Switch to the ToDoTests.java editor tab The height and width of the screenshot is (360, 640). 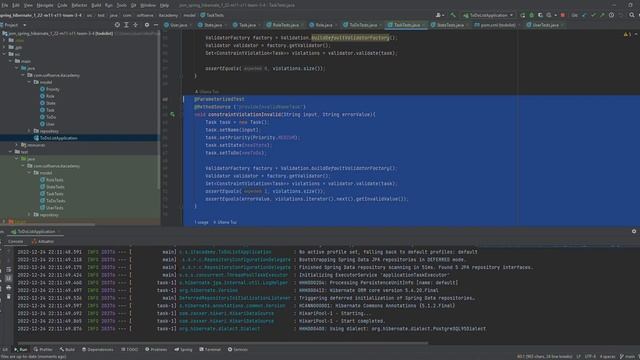(x=362, y=25)
